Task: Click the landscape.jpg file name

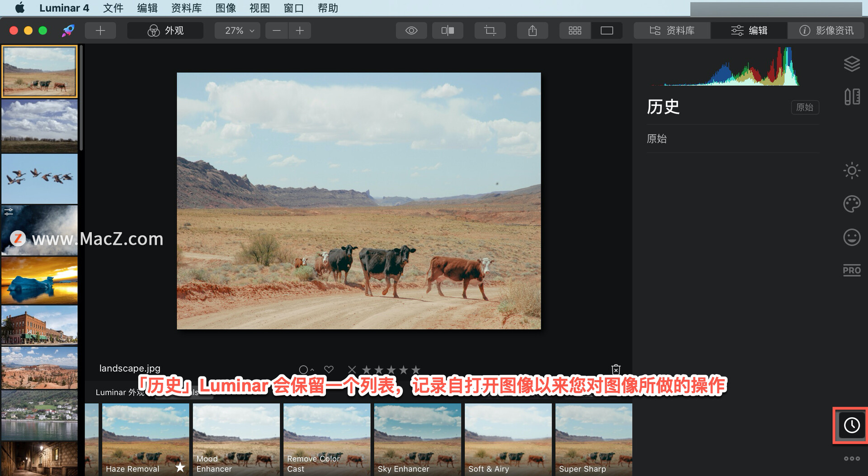Action: (x=130, y=368)
